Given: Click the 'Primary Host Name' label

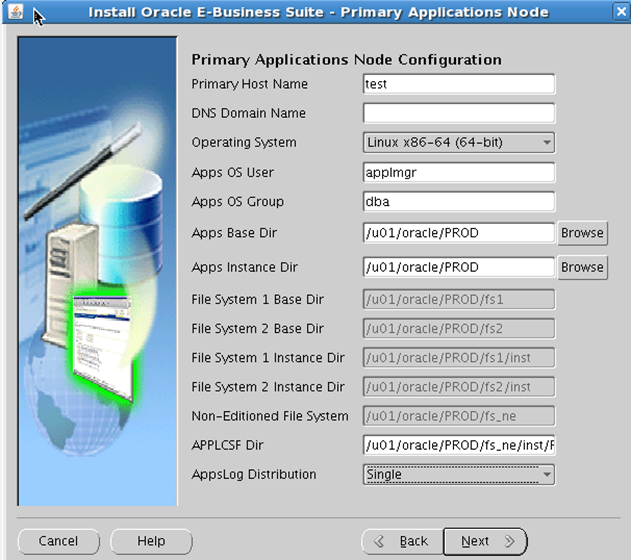Looking at the screenshot, I should tap(250, 84).
